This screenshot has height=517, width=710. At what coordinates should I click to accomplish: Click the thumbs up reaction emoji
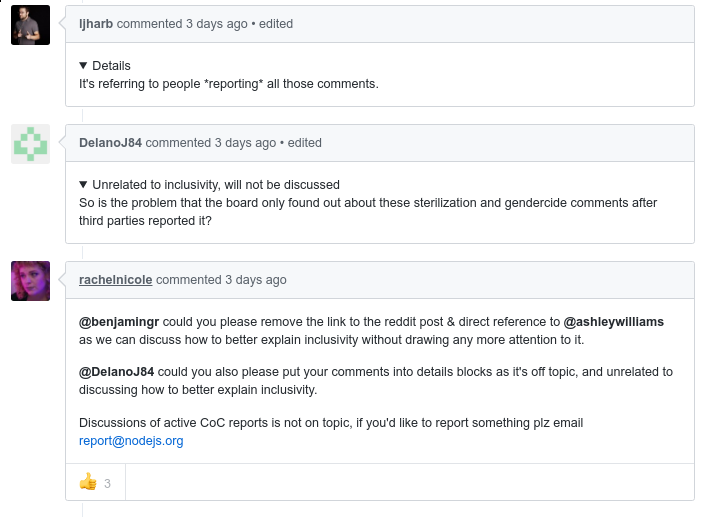tap(88, 482)
